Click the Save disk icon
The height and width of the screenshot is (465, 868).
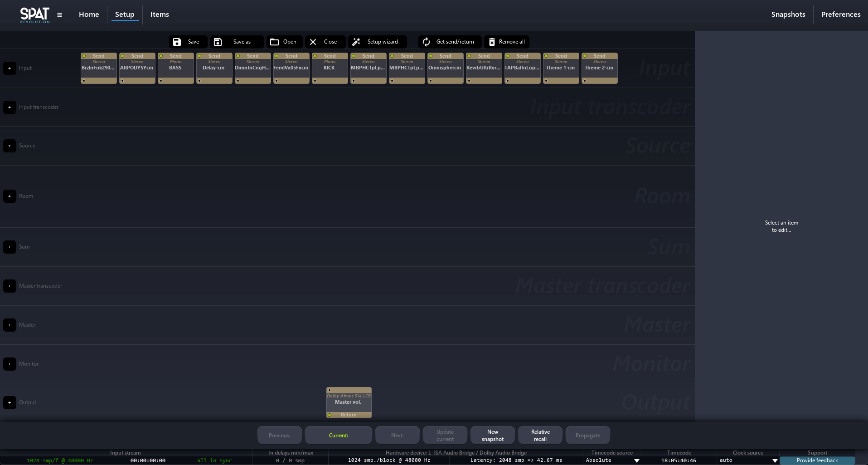(x=177, y=42)
